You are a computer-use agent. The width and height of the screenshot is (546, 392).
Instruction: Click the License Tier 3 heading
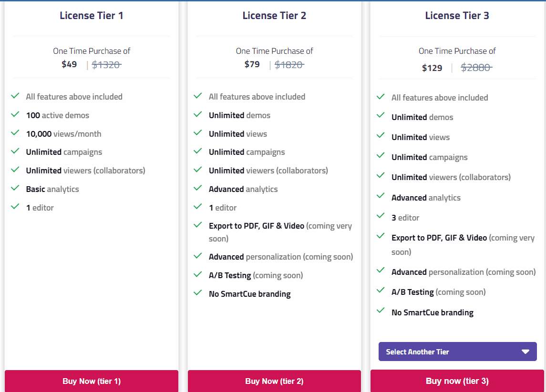tap(457, 16)
